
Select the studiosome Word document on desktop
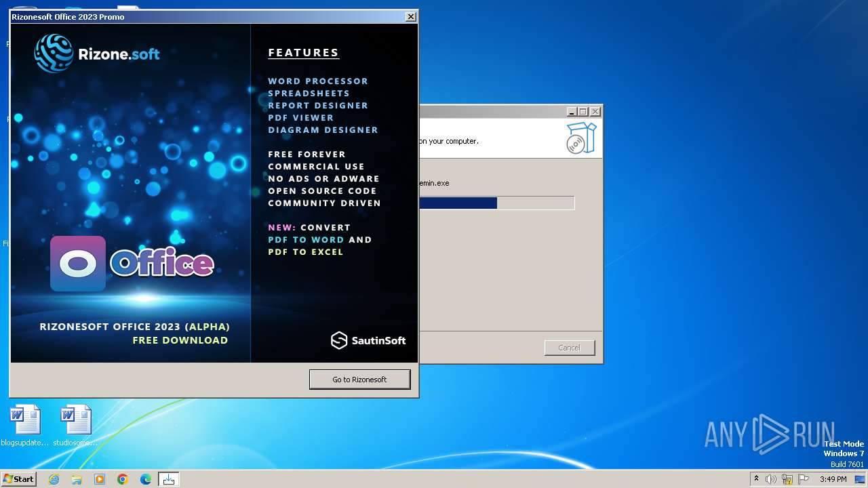75,426
